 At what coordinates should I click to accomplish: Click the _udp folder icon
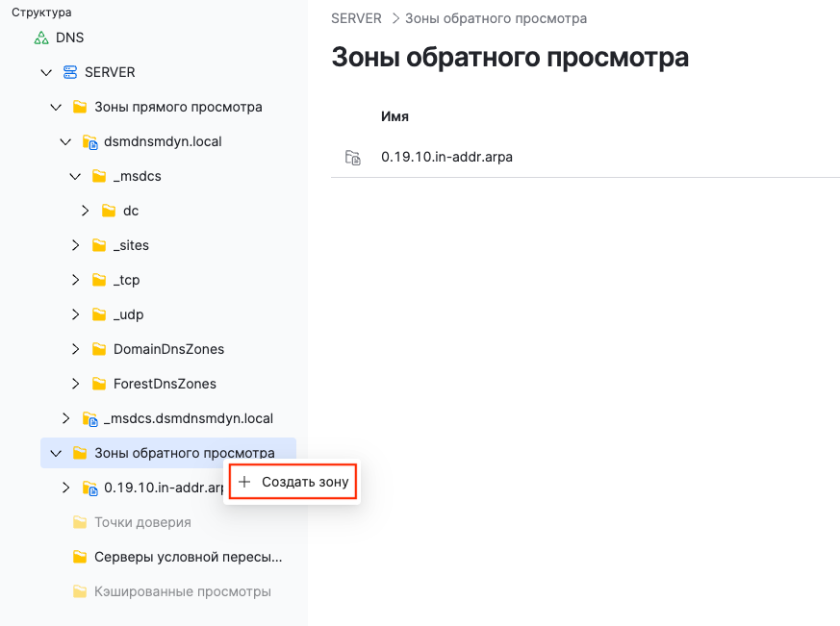(99, 314)
